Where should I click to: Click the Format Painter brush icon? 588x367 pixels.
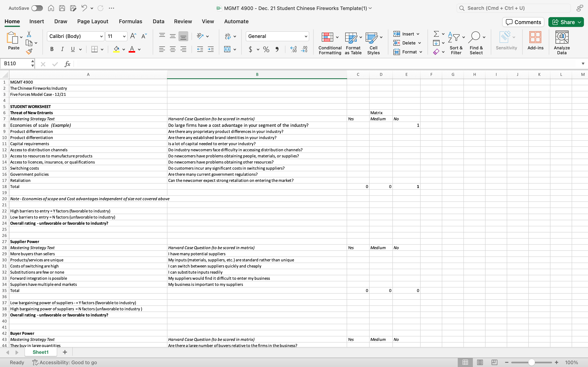(29, 51)
